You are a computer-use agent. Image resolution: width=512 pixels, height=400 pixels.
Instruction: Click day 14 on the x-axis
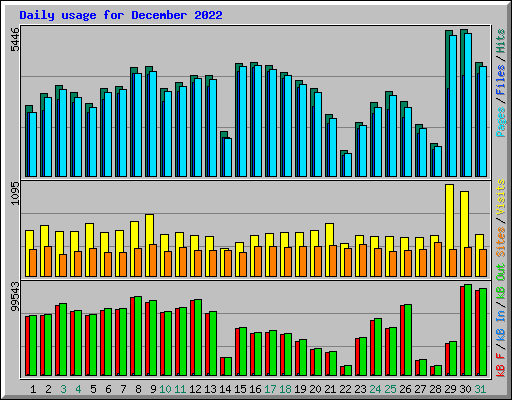(x=225, y=389)
